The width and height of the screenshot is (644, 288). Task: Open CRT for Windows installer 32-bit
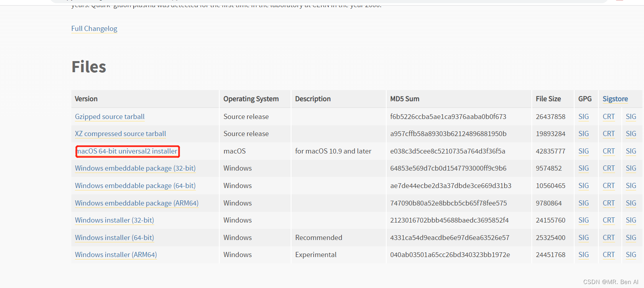tap(609, 220)
